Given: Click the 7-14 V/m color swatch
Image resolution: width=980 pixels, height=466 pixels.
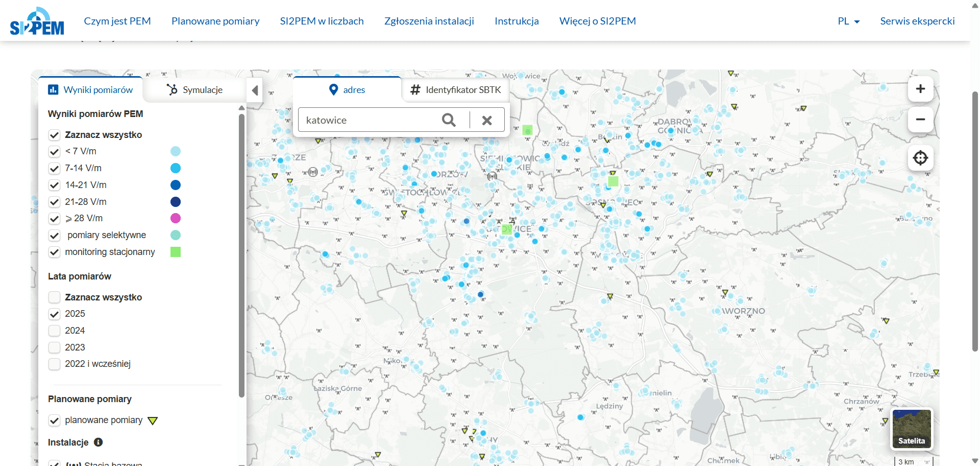Looking at the screenshot, I should pos(176,168).
